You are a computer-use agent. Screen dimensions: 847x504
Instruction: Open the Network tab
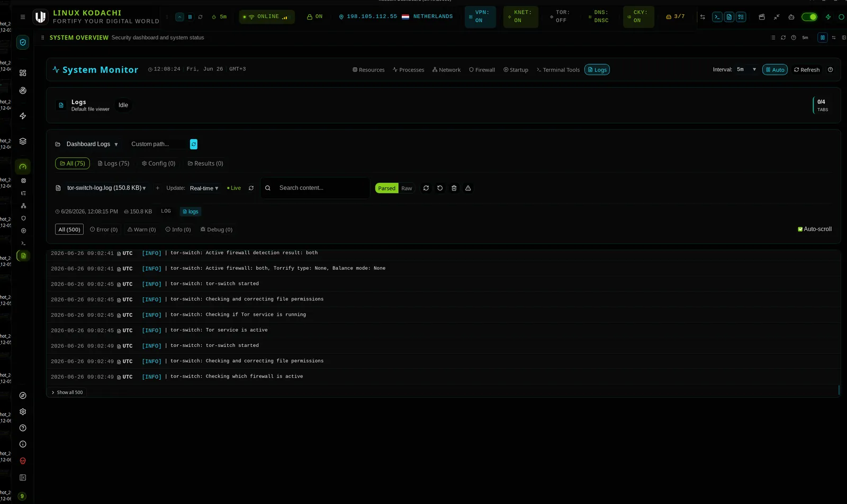446,70
